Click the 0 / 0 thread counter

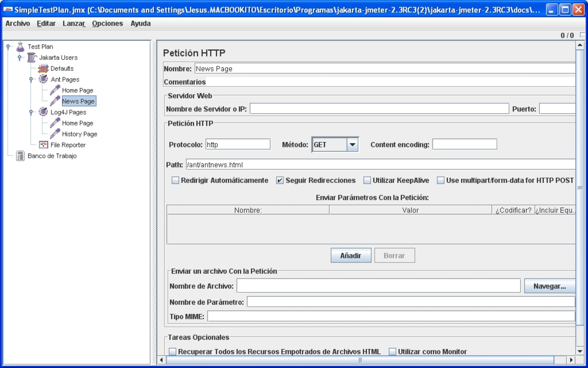pos(567,35)
